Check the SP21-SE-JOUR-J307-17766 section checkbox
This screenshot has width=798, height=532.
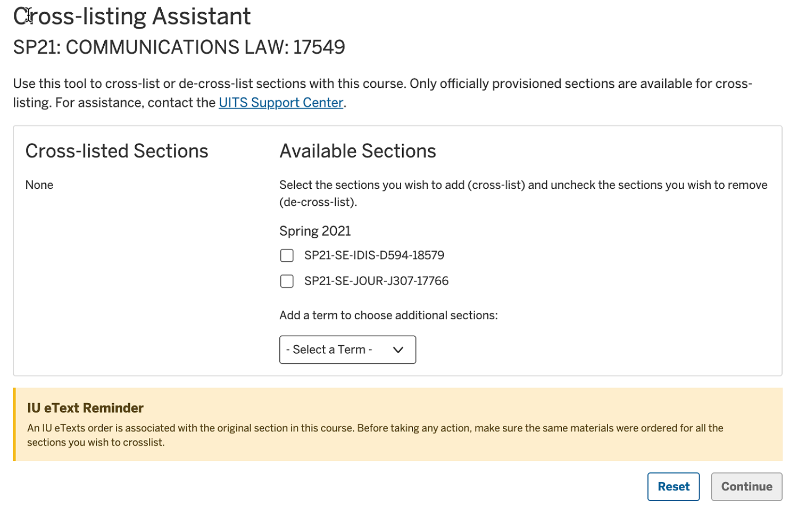pyautogui.click(x=287, y=281)
